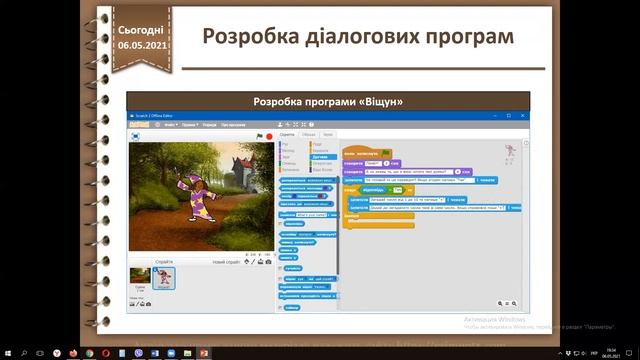
Task: Select the Оператори block category
Action: click(x=322, y=163)
